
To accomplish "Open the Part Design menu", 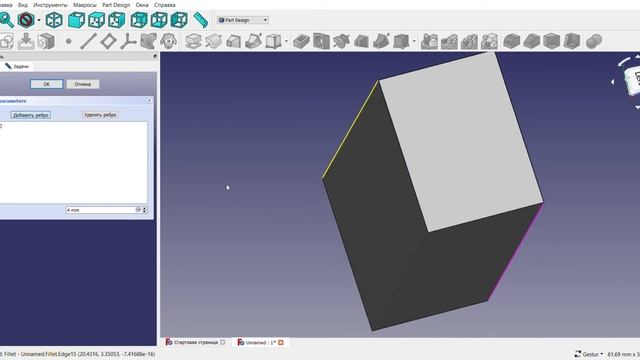I will (x=116, y=5).
